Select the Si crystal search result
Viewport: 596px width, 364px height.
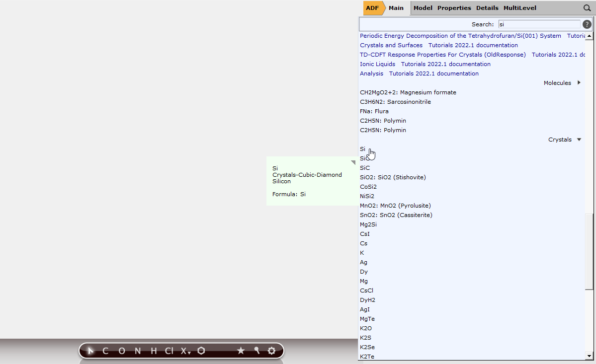[x=362, y=148]
